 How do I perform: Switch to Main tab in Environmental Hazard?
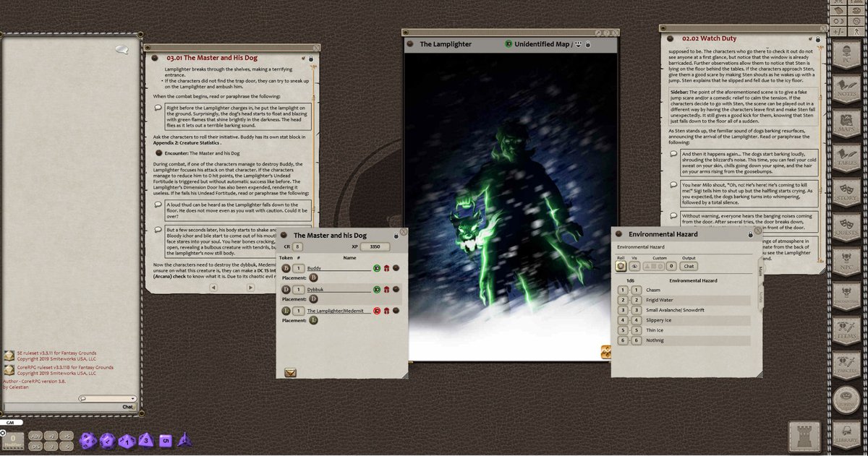point(760,272)
